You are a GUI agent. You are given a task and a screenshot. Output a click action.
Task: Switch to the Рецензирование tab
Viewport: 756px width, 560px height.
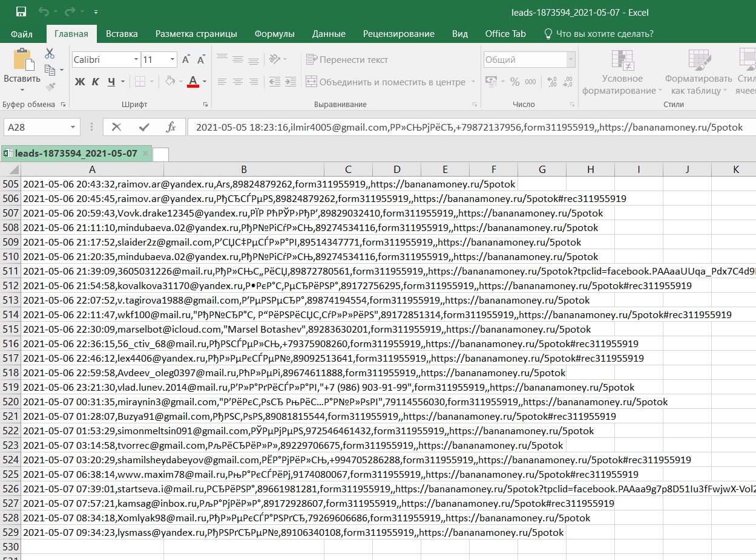pos(399,34)
